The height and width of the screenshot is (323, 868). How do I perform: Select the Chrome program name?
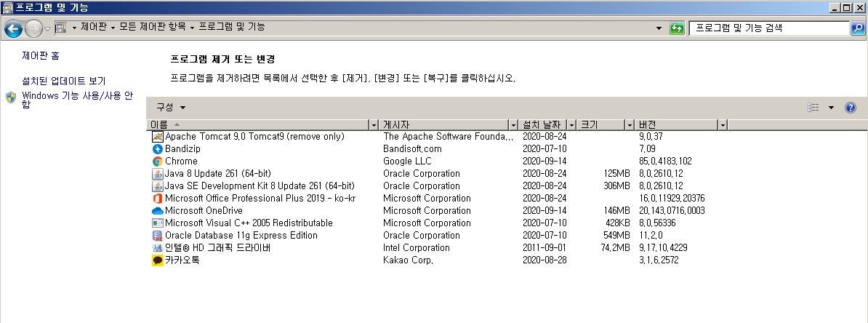pos(181,161)
